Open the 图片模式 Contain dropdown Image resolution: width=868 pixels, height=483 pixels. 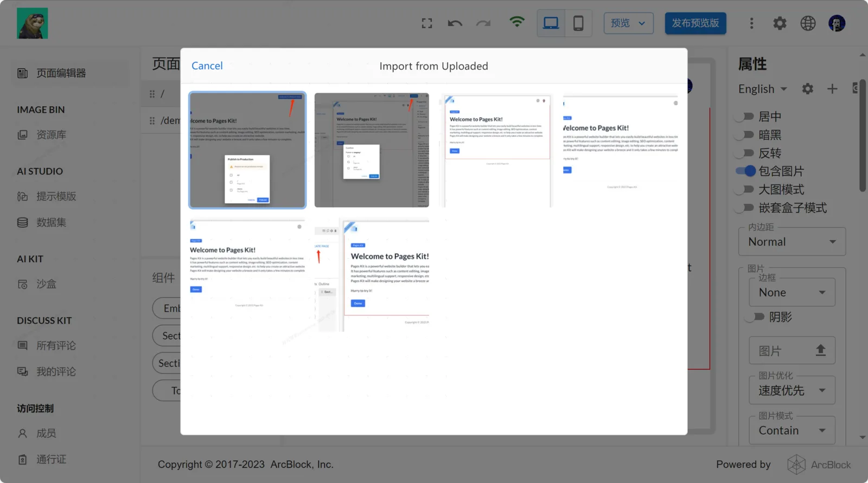792,430
